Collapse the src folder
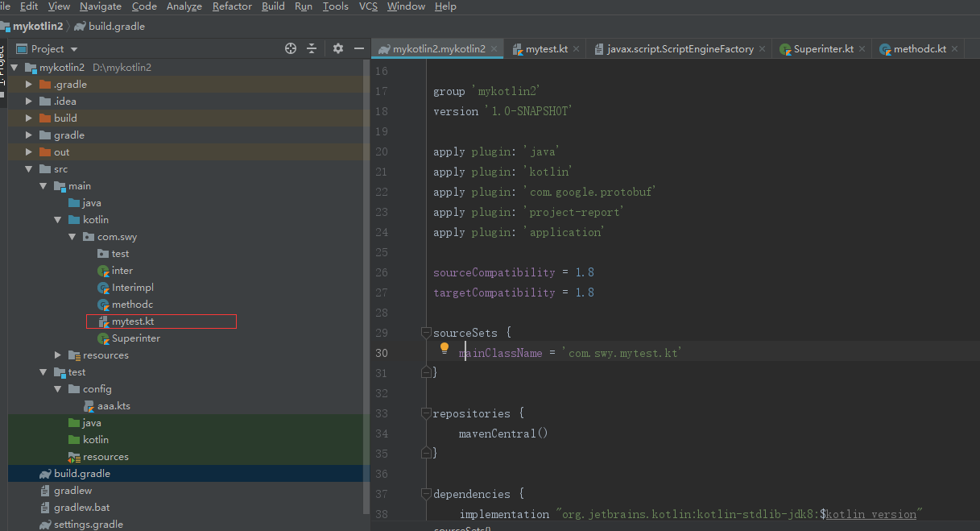This screenshot has height=531, width=980. (28, 168)
